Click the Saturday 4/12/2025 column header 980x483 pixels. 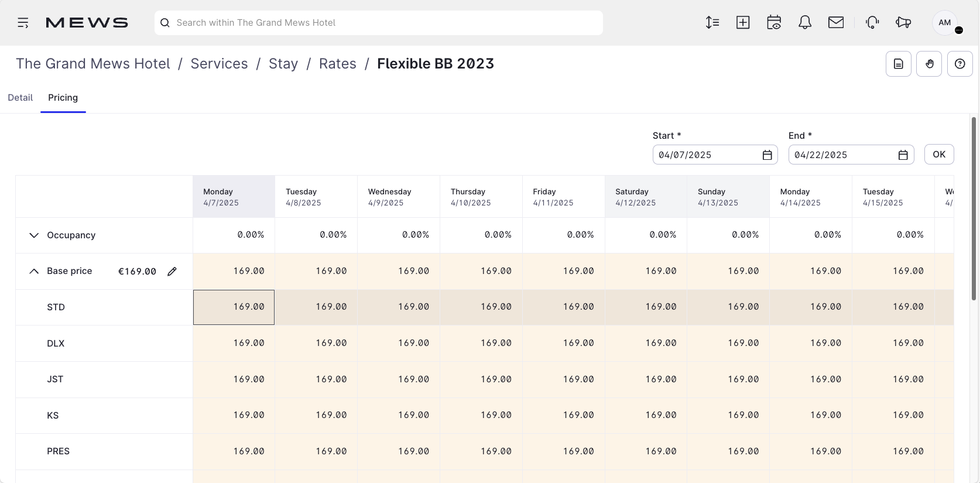click(x=646, y=197)
